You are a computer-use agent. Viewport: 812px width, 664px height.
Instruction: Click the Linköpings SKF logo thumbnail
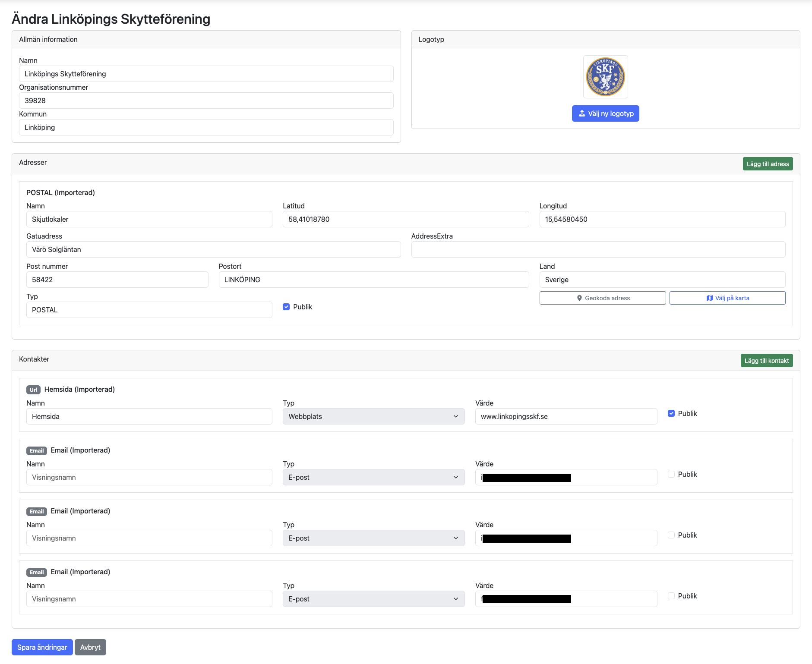pyautogui.click(x=605, y=77)
